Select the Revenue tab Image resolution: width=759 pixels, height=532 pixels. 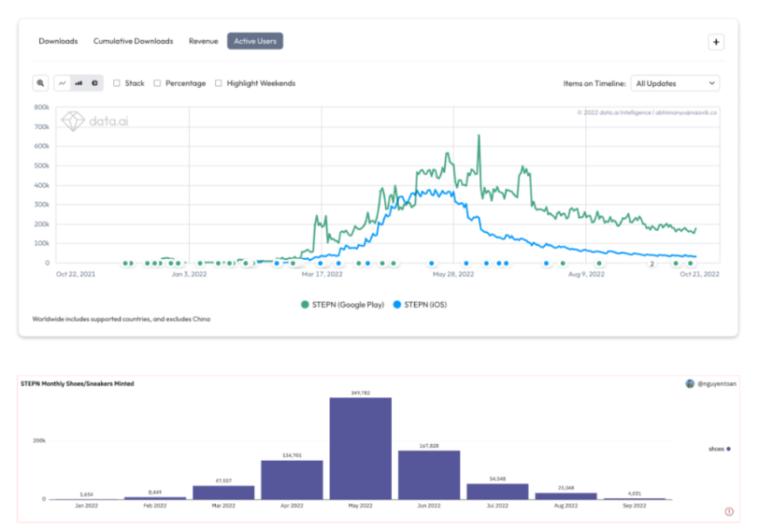point(204,41)
